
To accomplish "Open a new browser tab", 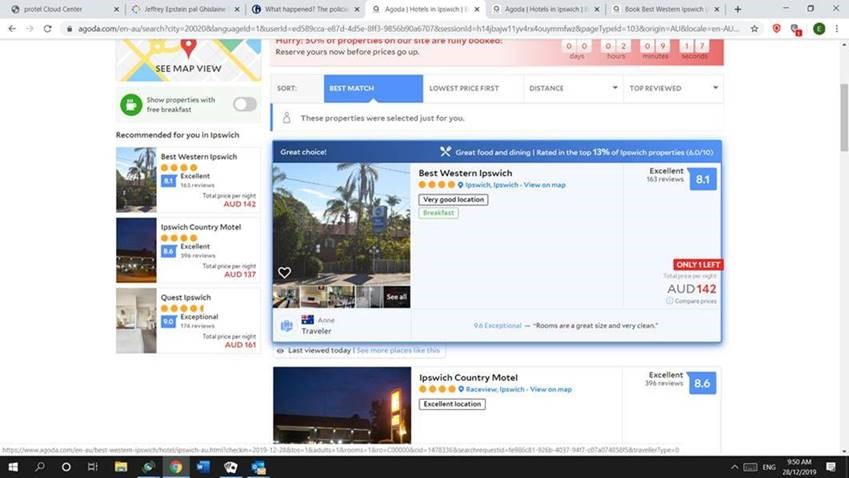I will tap(737, 9).
